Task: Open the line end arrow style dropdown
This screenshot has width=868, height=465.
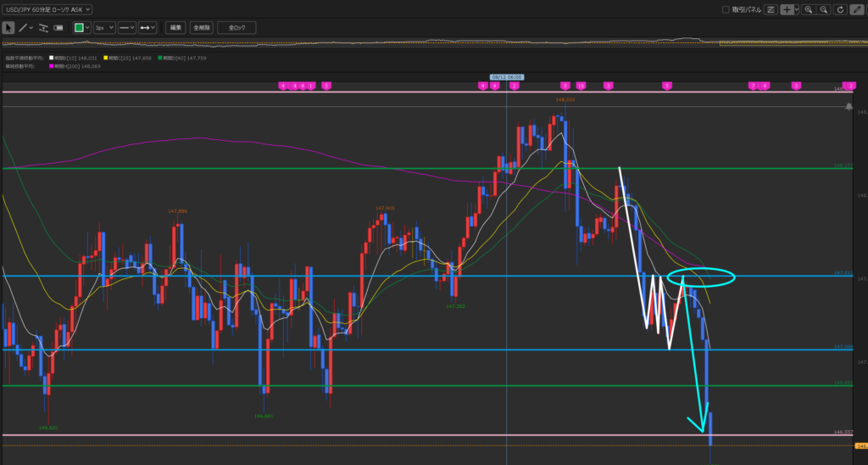Action: pos(147,28)
